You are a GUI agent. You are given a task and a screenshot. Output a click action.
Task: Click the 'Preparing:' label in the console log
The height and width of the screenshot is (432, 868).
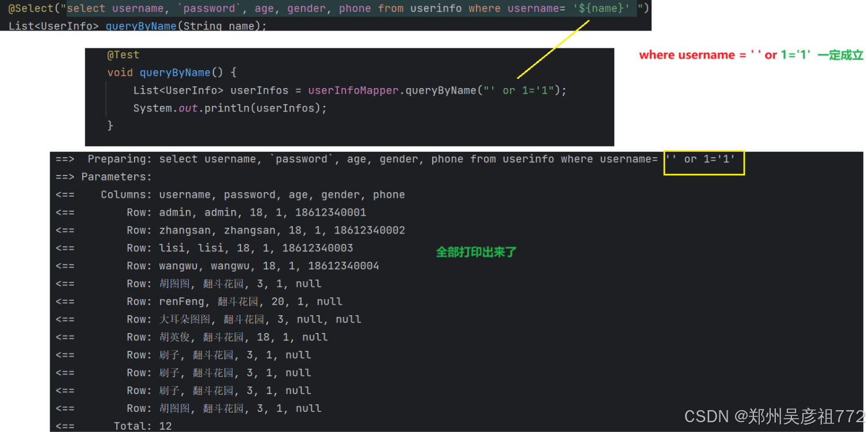pos(120,159)
